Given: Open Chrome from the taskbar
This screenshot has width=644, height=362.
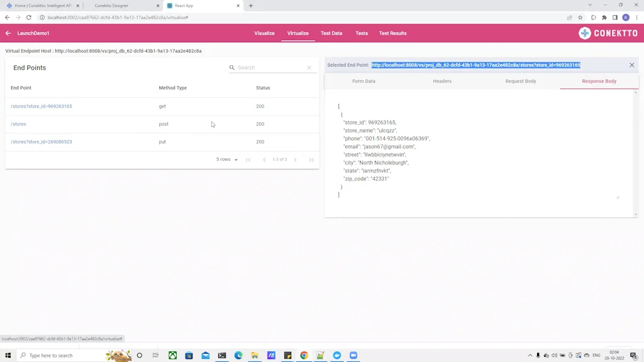Looking at the screenshot, I should 304,355.
